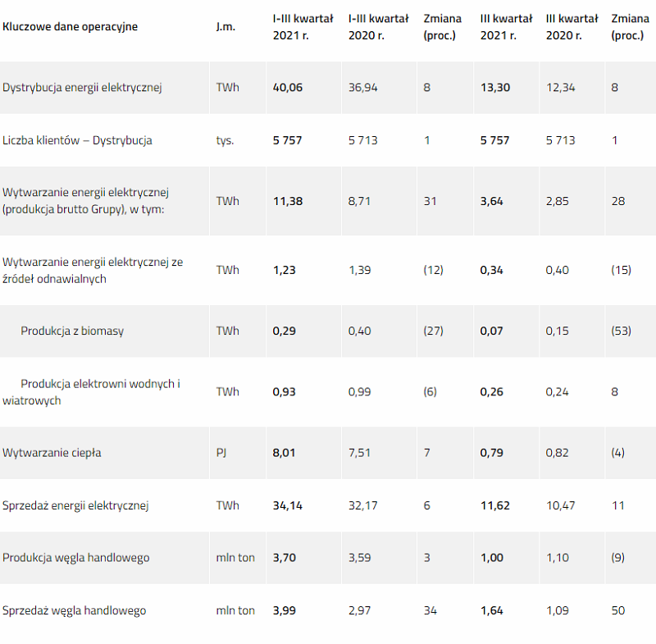This screenshot has height=644, width=656.
Task: Select the 'Produkcja elektrowni wodnych i wiatrowych' label
Action: click(x=91, y=392)
